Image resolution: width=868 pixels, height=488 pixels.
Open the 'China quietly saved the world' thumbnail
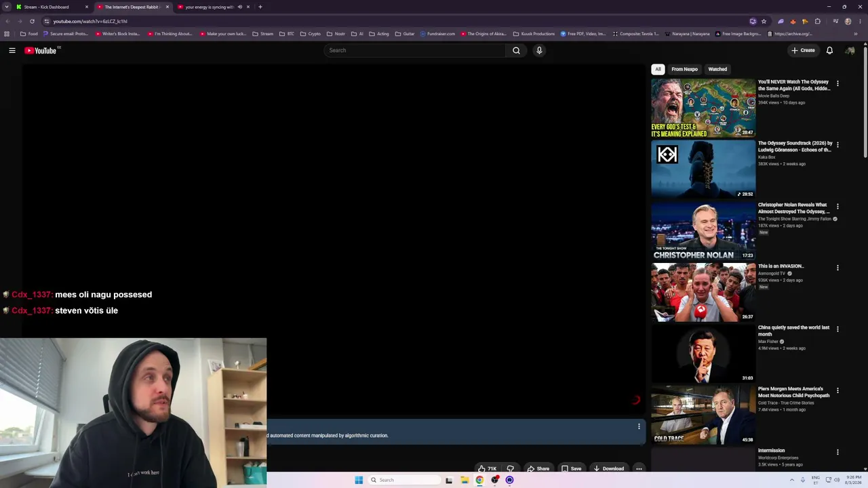pyautogui.click(x=703, y=353)
